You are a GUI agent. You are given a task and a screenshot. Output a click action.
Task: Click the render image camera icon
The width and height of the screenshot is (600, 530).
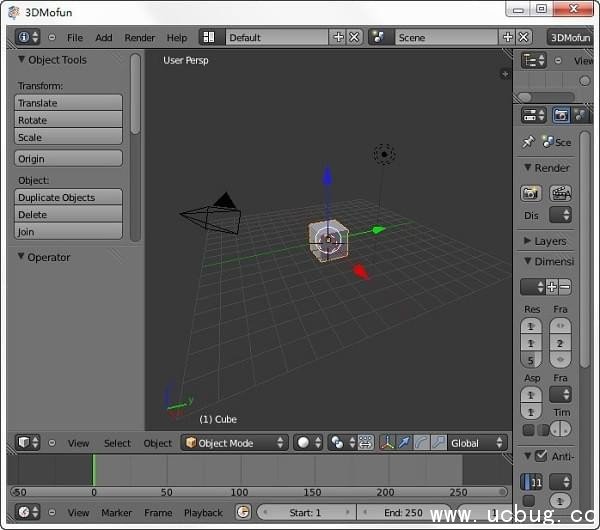point(531,194)
